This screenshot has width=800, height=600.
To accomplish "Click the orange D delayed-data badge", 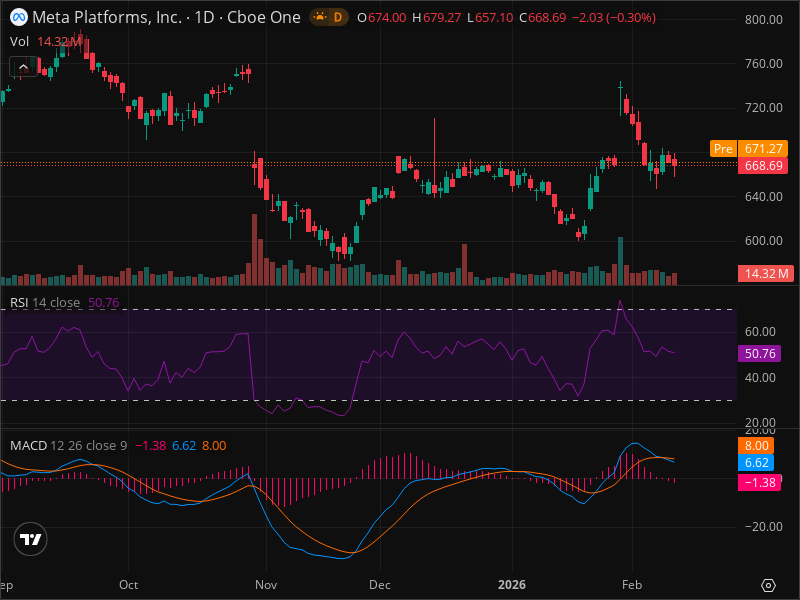I will (x=338, y=17).
